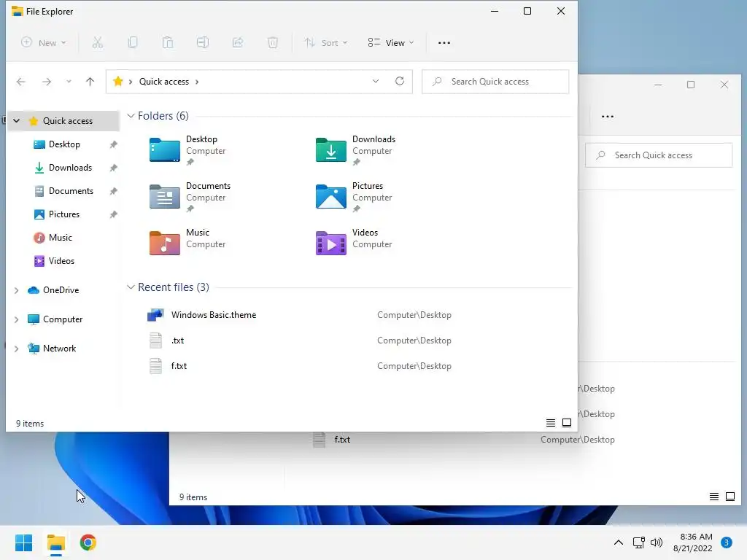747x560 pixels.
Task: Open the Sort dropdown menu
Action: 326,43
